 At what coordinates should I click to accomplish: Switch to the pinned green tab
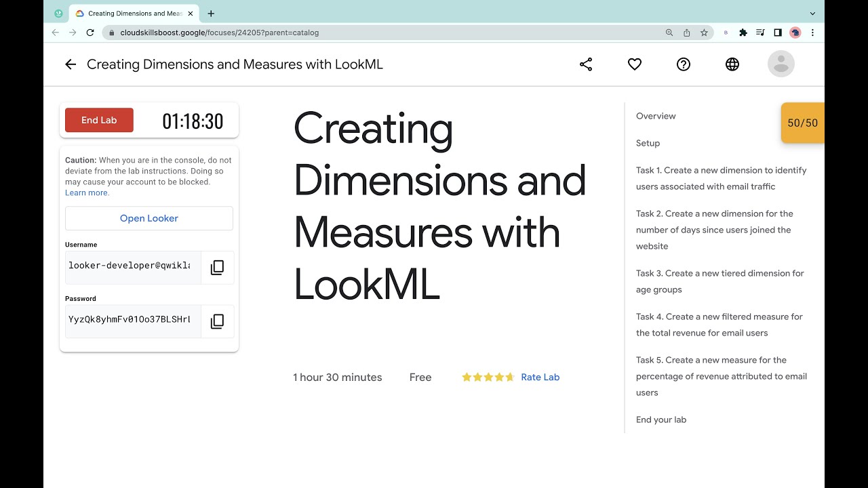58,14
